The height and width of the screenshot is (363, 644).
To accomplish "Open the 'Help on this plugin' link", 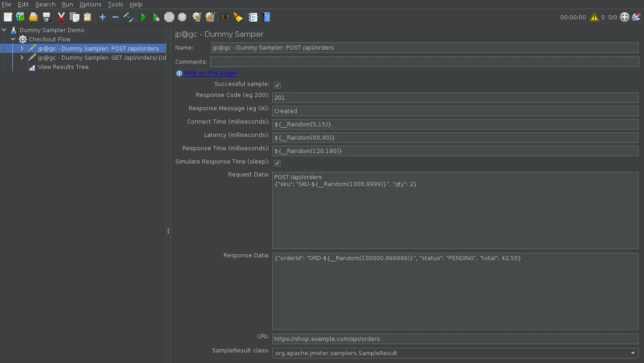I will [211, 73].
